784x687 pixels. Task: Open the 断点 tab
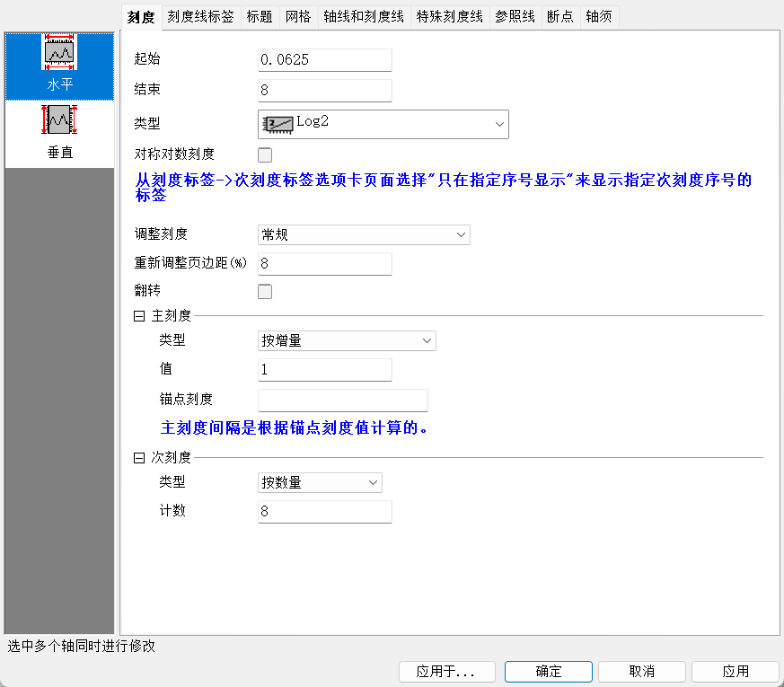point(560,16)
